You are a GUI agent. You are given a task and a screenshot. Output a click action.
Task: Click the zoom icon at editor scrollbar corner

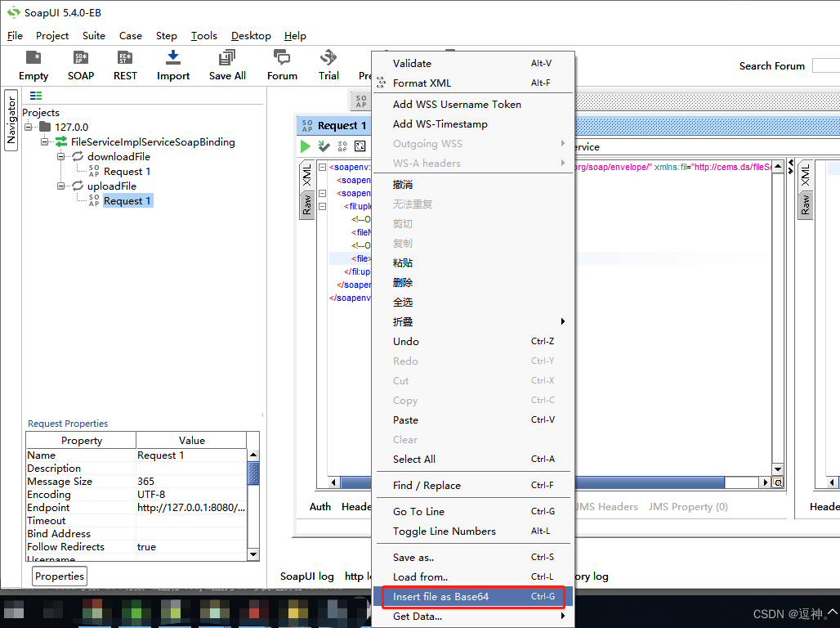pos(778,482)
